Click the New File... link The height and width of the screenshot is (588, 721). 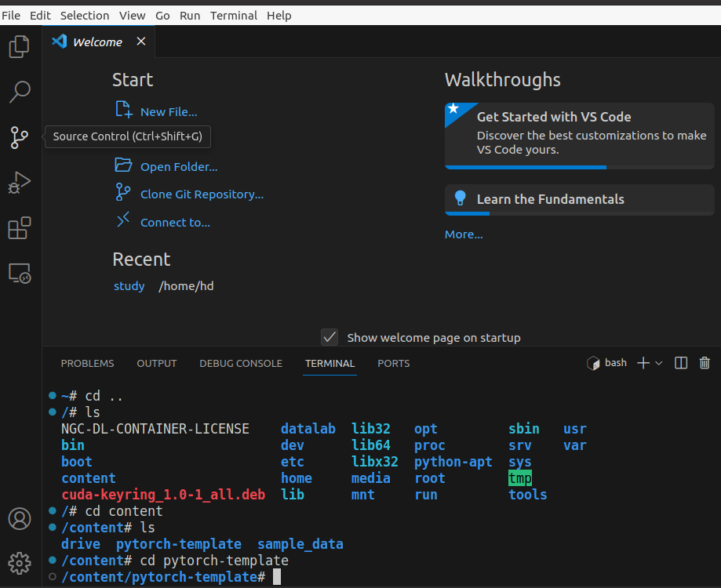169,111
